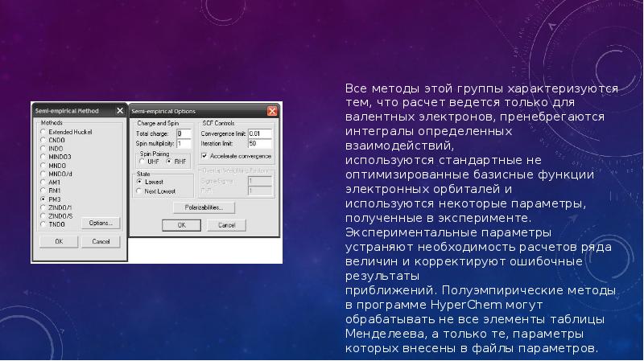
Task: Confirm OK in Semi-empirical Options dialog
Action: tap(181, 225)
